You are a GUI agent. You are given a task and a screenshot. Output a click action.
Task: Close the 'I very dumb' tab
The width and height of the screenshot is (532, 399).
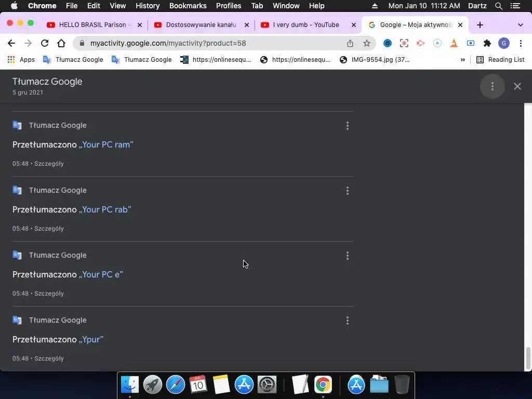pos(353,25)
